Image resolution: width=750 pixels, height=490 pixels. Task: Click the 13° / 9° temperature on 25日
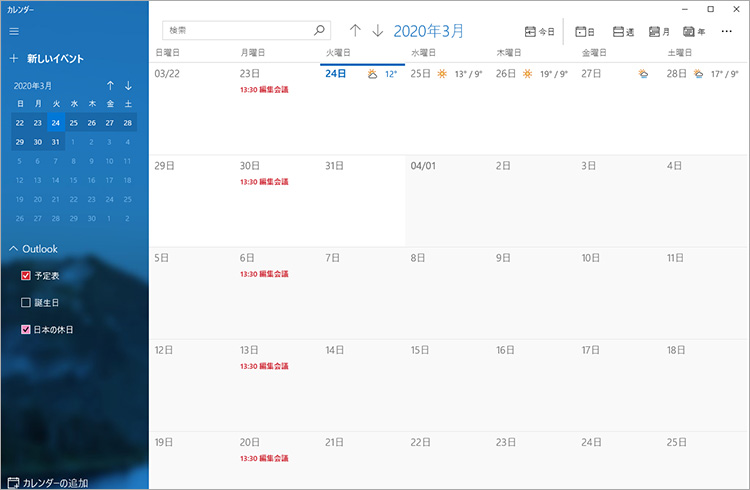(x=468, y=74)
